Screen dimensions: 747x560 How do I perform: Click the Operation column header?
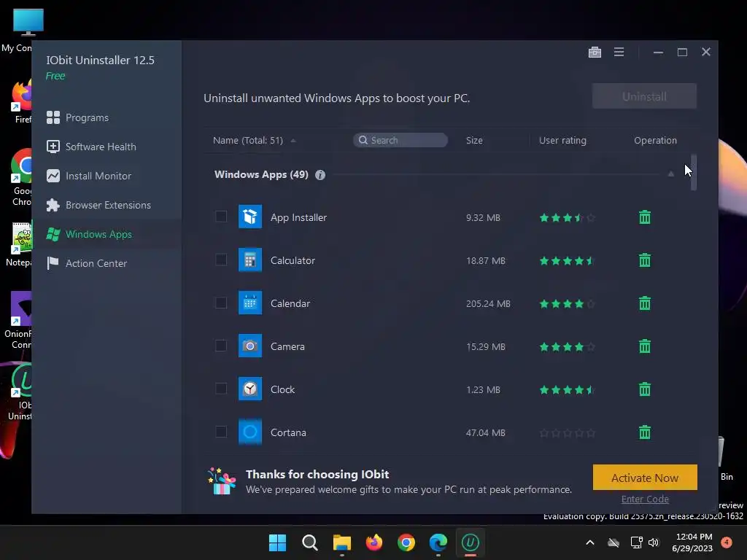[x=655, y=141]
